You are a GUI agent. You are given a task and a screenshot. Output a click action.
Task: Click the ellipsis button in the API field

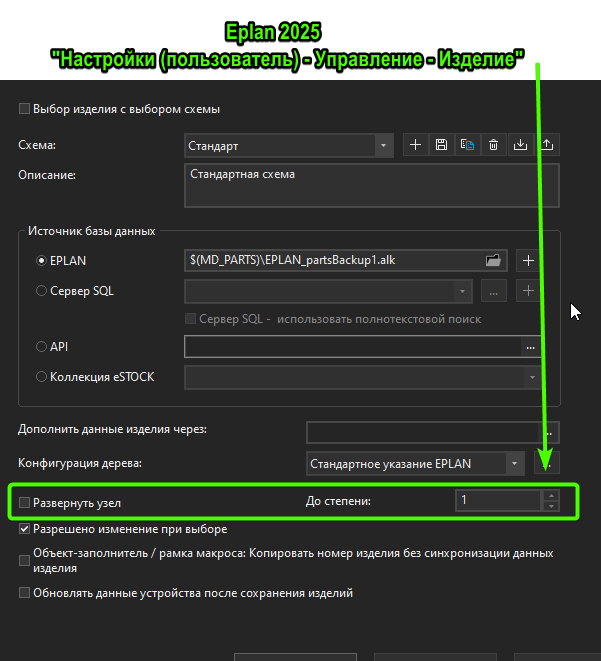(531, 347)
